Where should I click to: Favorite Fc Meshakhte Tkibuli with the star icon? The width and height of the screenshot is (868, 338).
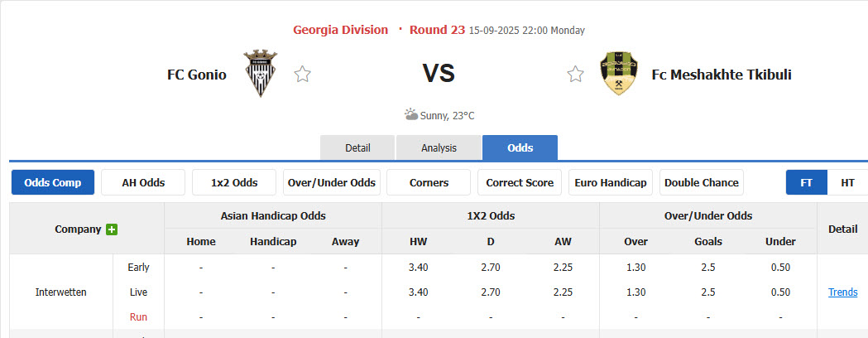[x=575, y=75]
